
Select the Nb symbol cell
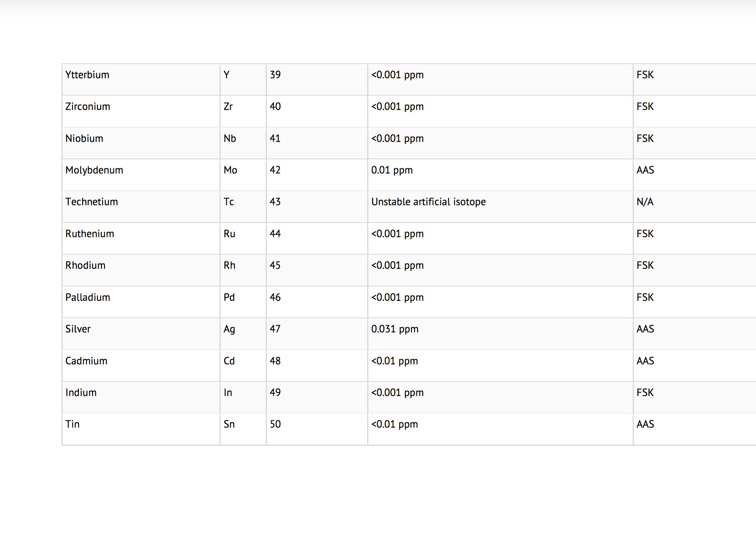click(230, 138)
